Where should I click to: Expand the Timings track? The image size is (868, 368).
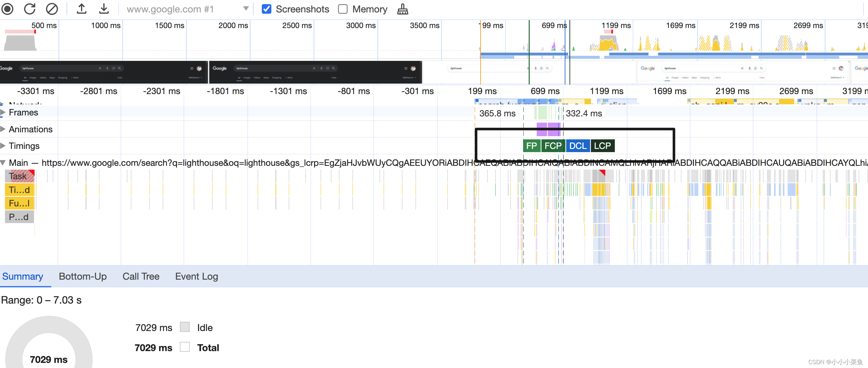pos(3,146)
